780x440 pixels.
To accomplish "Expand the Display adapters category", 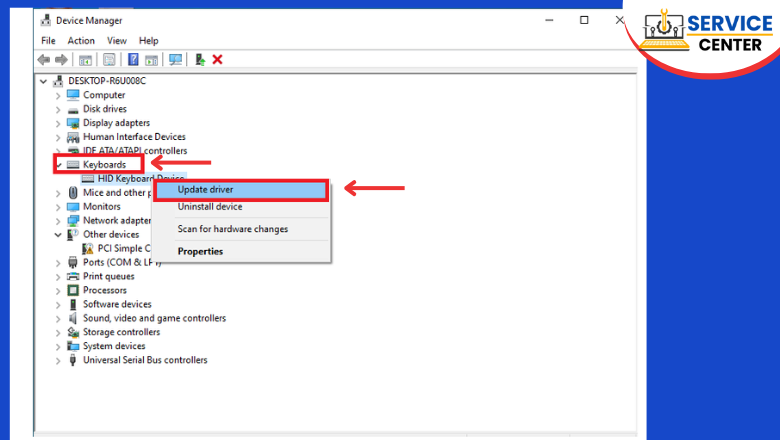I will 58,123.
